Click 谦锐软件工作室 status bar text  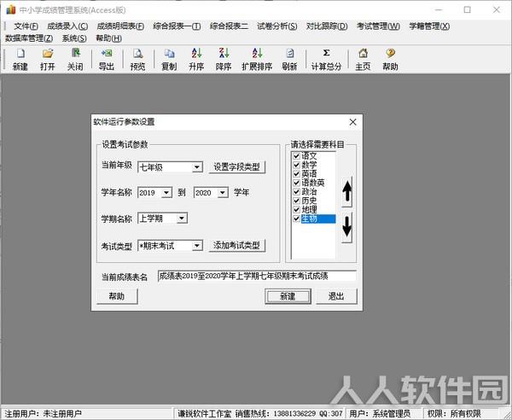(x=205, y=414)
